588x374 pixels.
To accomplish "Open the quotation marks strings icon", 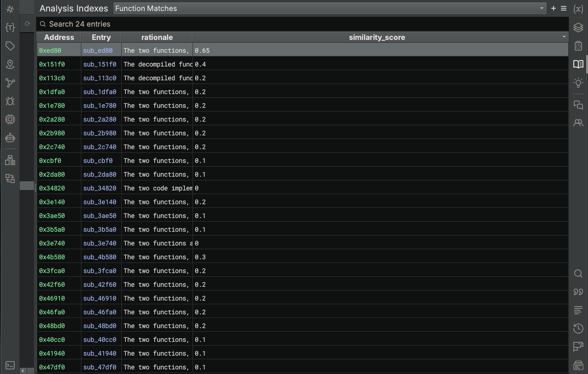I will pyautogui.click(x=578, y=292).
